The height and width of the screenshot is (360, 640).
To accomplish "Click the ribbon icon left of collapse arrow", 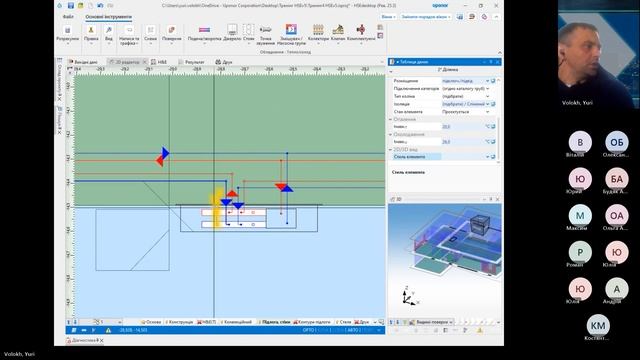I will pyautogui.click(x=484, y=17).
